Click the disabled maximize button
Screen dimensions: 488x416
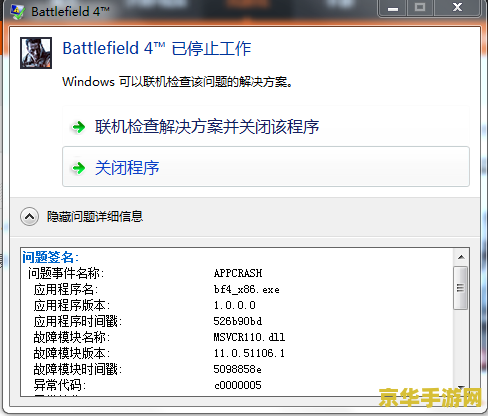click(x=420, y=8)
